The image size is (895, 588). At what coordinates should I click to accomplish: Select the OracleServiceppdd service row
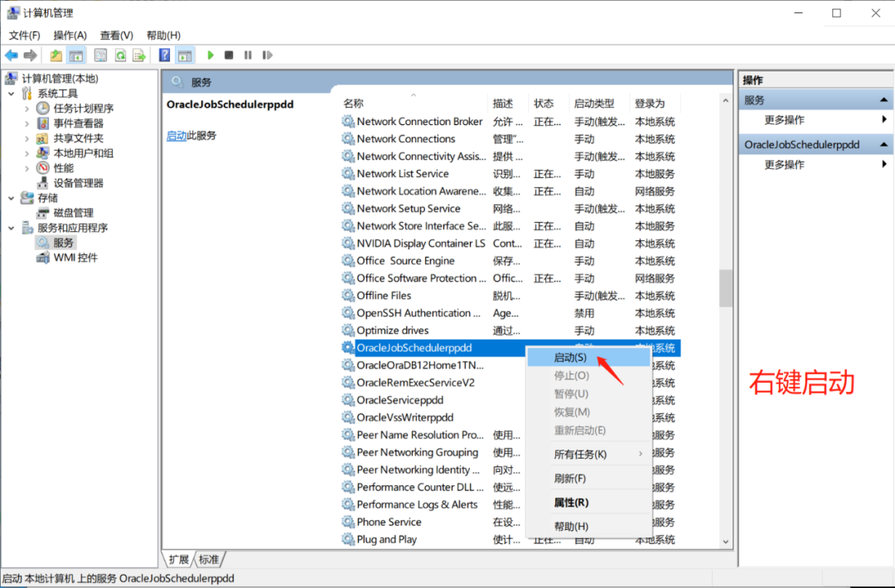click(432, 400)
